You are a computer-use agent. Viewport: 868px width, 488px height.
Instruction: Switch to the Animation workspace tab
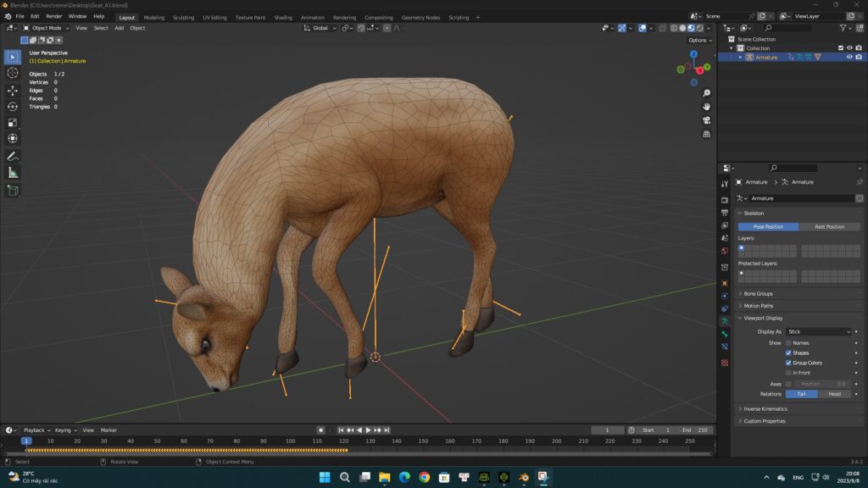(x=312, y=17)
